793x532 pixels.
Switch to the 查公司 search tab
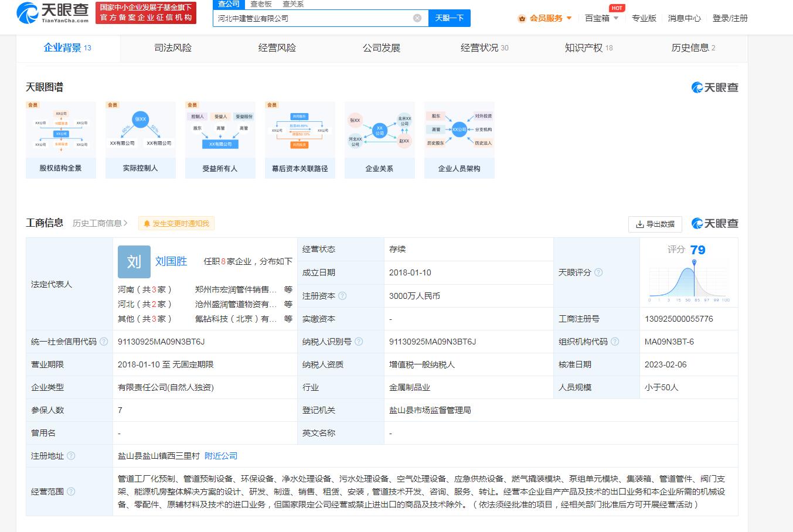(x=229, y=4)
